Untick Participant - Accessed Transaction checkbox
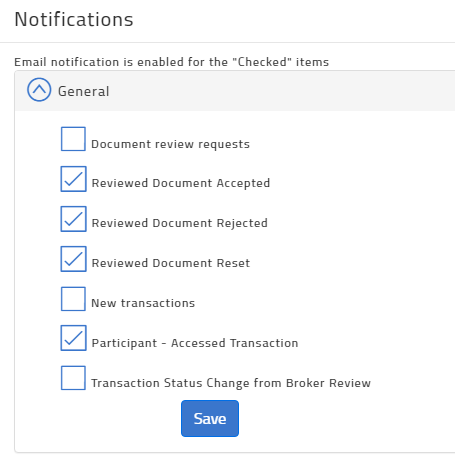This screenshot has height=458, width=455. point(73,338)
